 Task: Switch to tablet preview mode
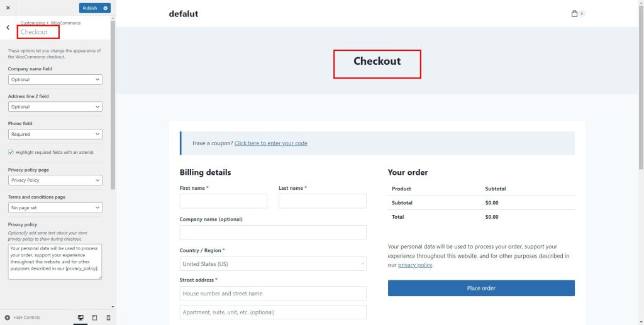[x=94, y=317]
